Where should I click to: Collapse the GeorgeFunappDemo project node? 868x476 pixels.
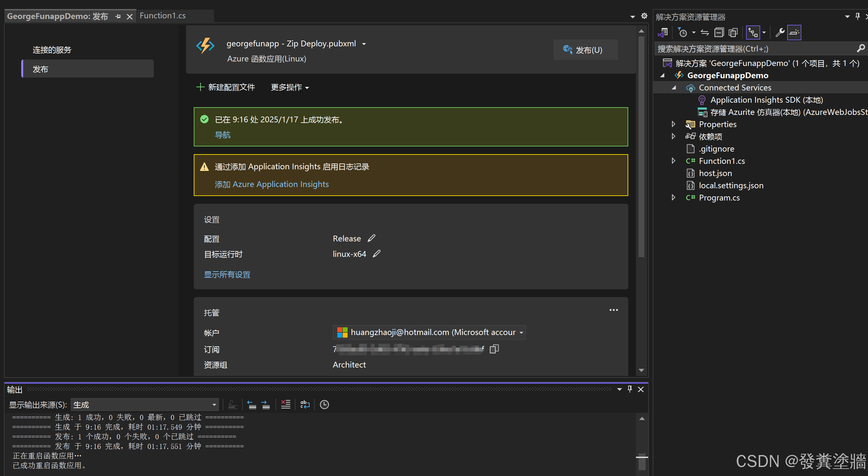(662, 75)
